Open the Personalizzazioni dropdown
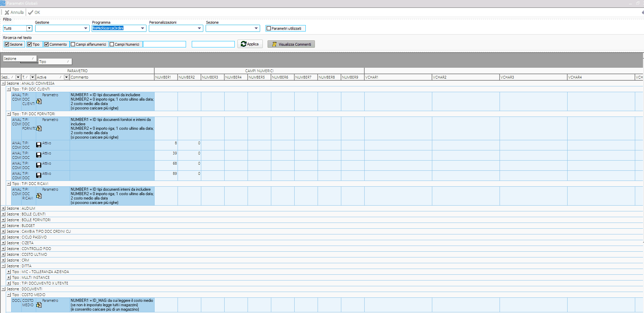Image resolution: width=644 pixels, height=313 pixels. coord(200,28)
